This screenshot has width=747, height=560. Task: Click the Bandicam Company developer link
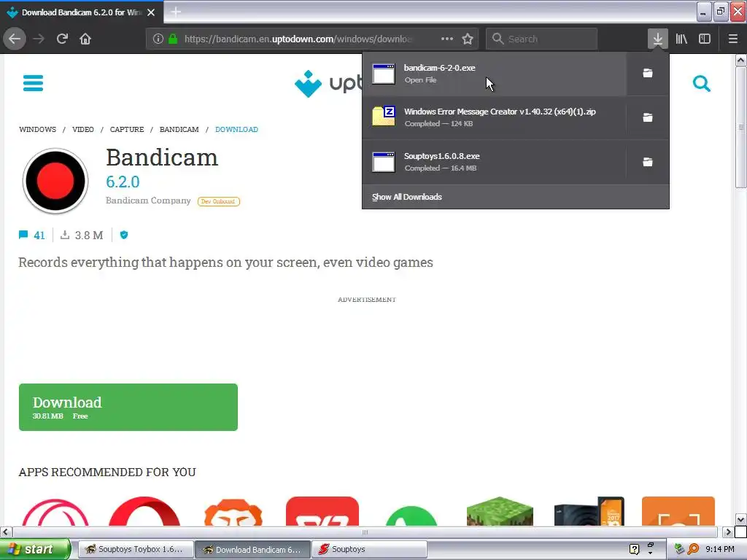point(148,201)
